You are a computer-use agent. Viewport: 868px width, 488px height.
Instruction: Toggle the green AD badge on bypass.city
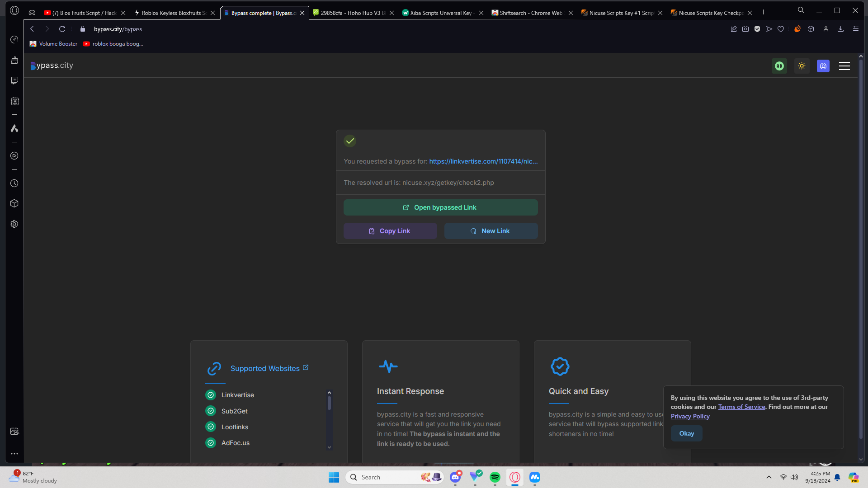pos(779,66)
